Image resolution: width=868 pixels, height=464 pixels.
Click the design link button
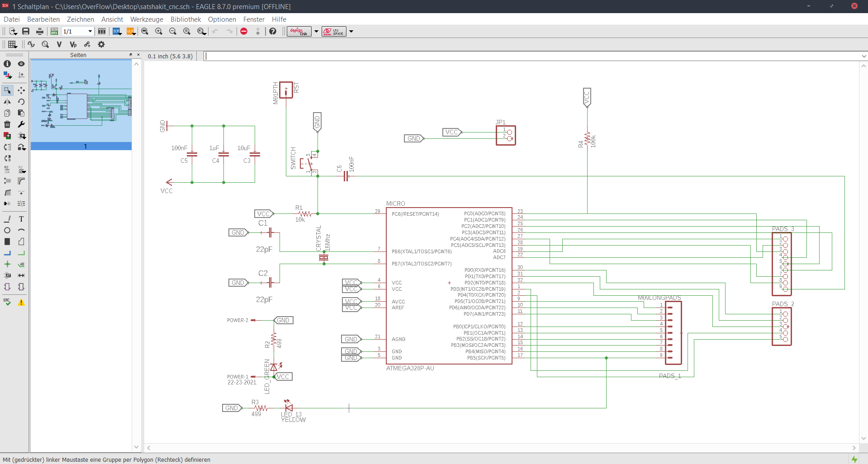pyautogui.click(x=299, y=31)
